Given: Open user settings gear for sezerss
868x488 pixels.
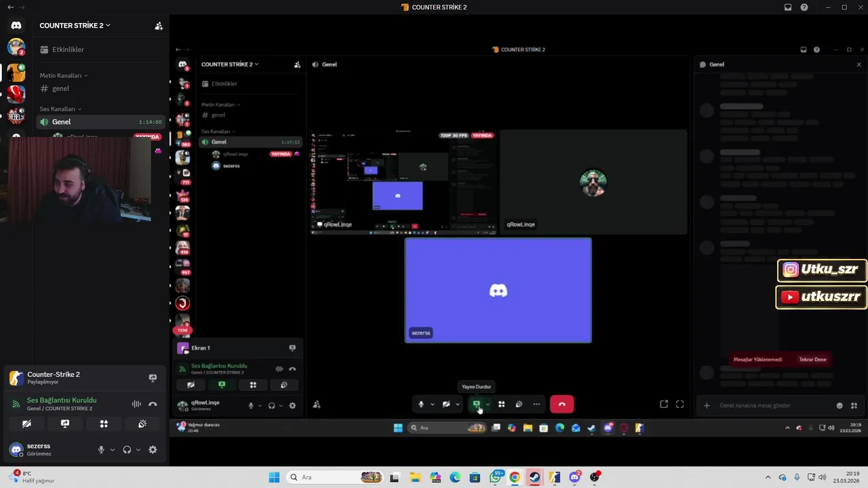Looking at the screenshot, I should coord(153,449).
